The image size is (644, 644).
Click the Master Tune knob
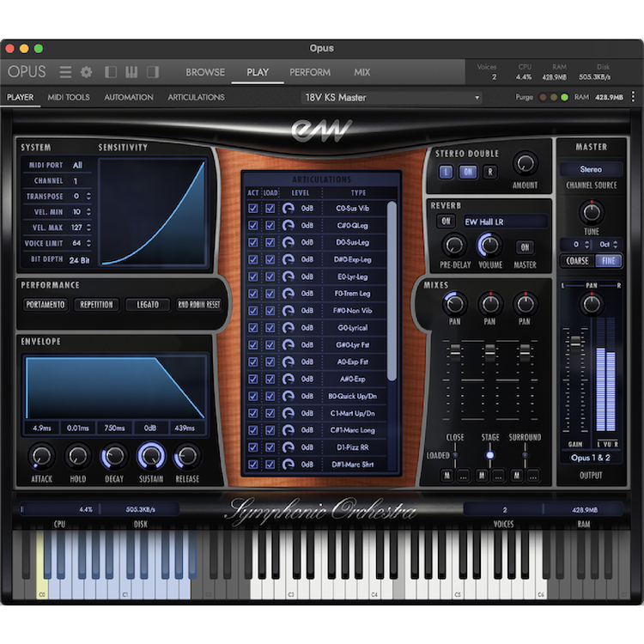tap(592, 211)
